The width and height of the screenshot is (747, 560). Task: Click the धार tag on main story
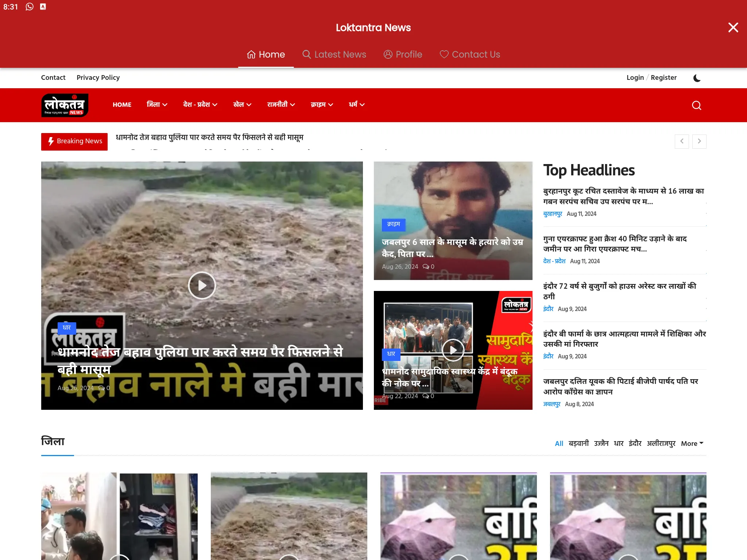(x=67, y=328)
